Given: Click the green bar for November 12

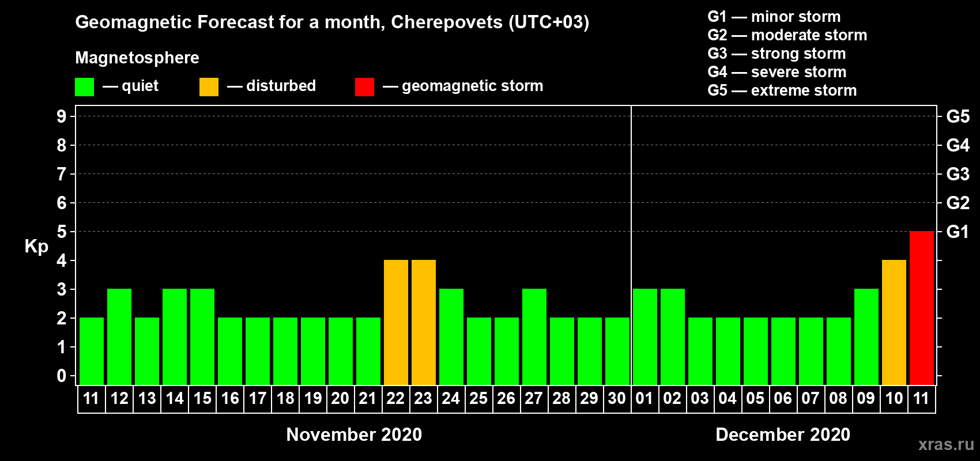Looking at the screenshot, I should (119, 337).
